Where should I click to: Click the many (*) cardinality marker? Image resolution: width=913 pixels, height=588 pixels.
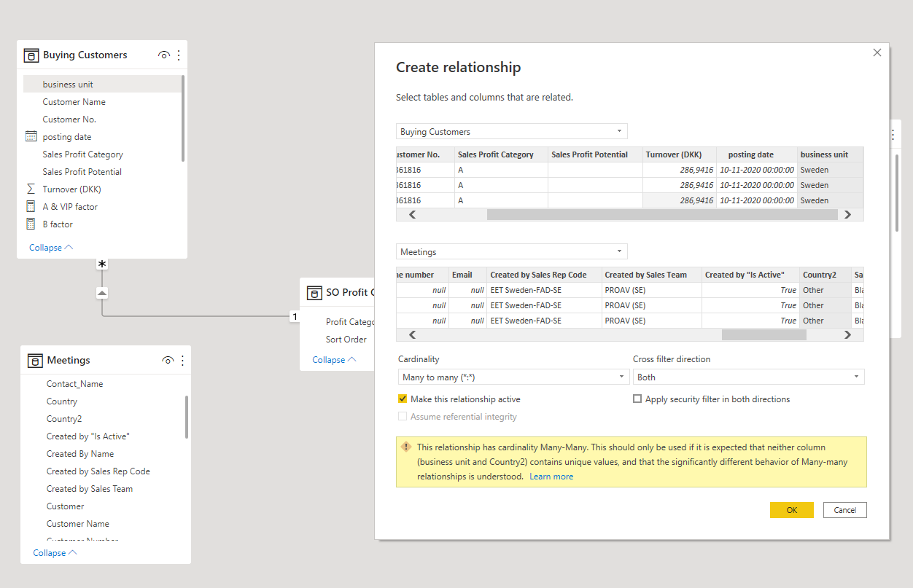(x=102, y=264)
